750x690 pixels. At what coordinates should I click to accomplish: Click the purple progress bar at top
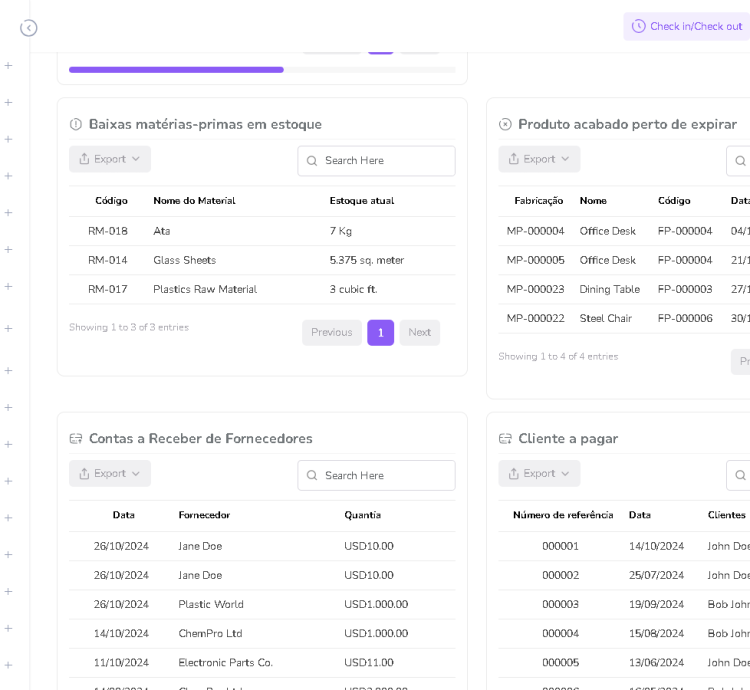(176, 70)
